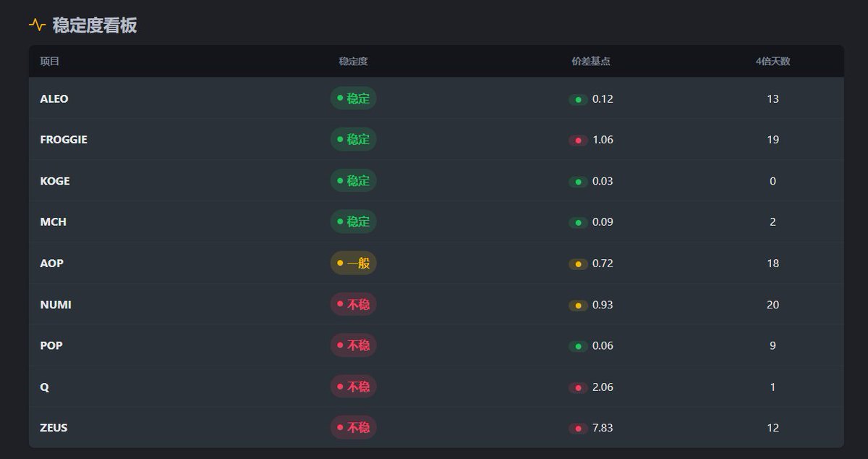Click yellow dot indicator beside 0.93

point(578,306)
